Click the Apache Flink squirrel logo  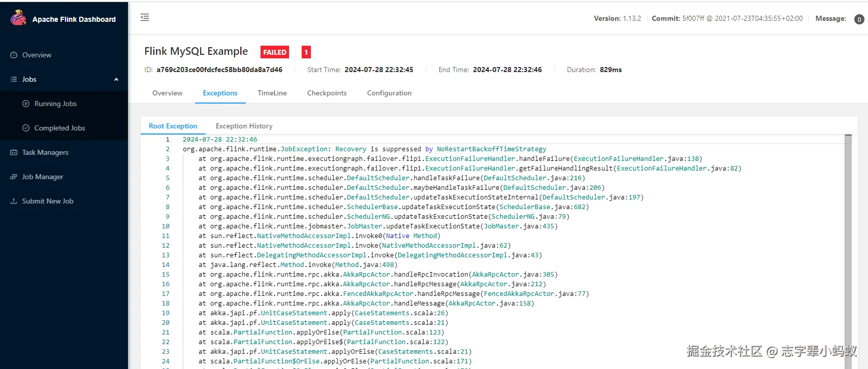coord(18,18)
